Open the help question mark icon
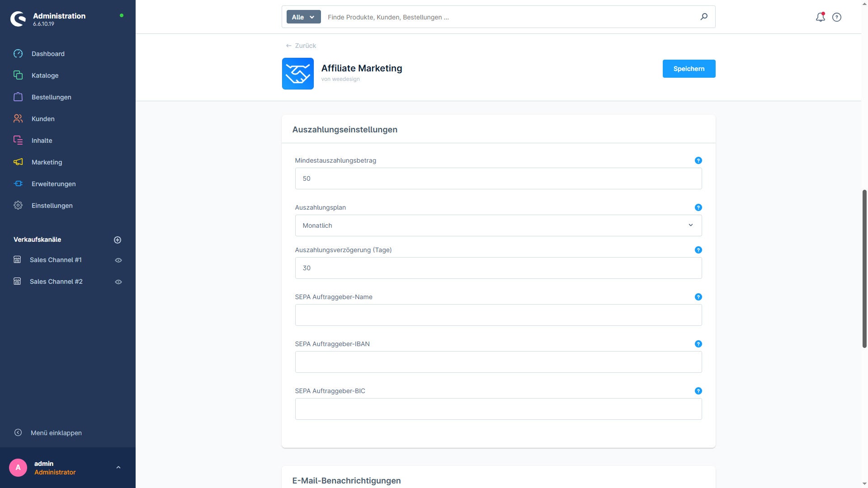Screen dimensions: 868x488 coord(837,17)
